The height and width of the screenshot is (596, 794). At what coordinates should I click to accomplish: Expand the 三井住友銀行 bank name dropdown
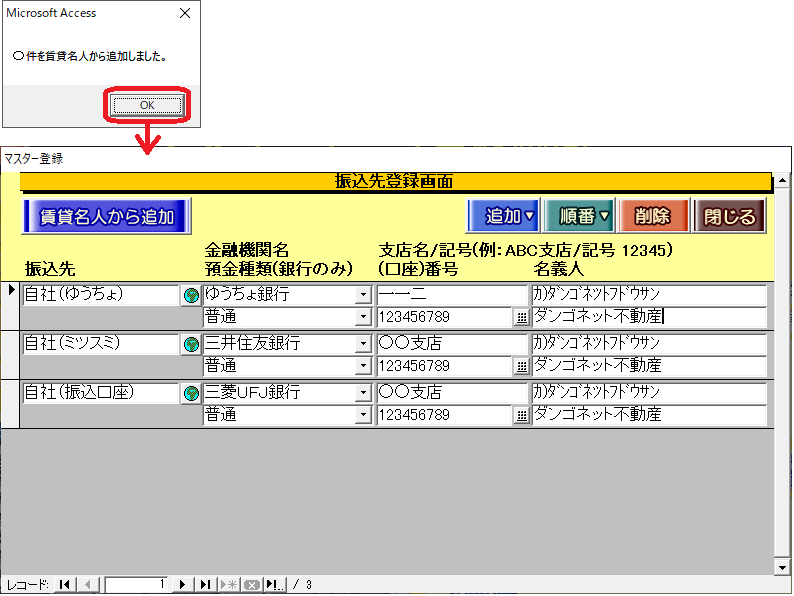click(x=363, y=344)
